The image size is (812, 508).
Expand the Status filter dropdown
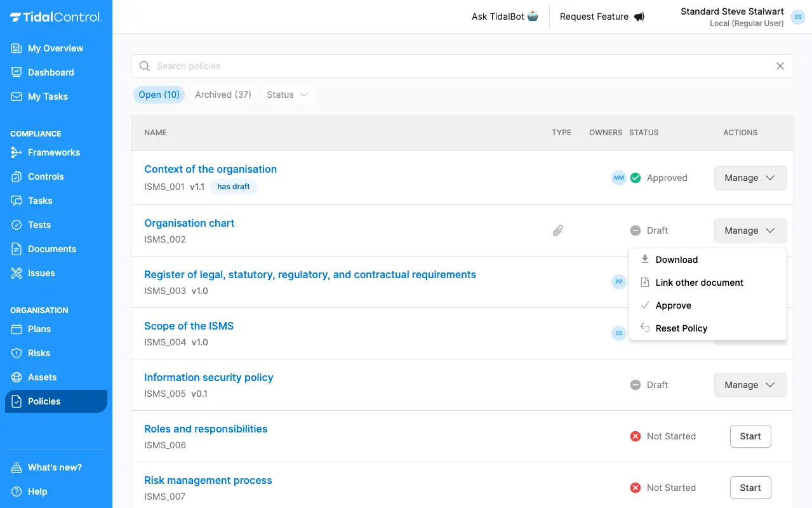(288, 95)
